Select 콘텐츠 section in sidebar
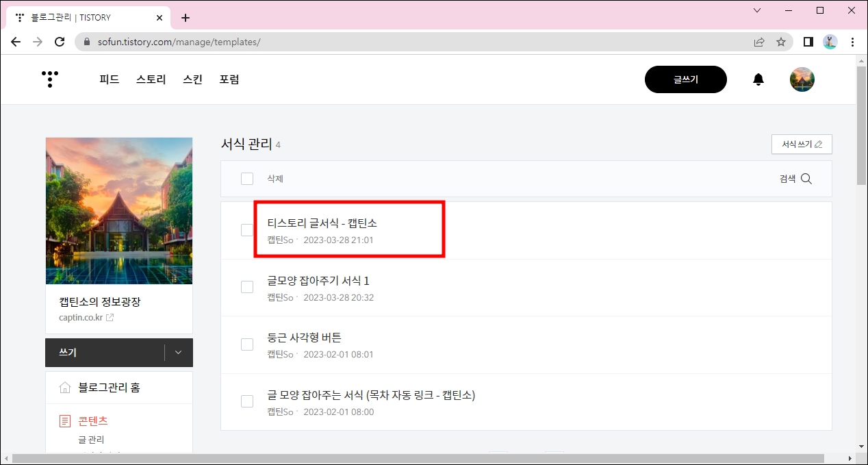The image size is (868, 465). 93,421
